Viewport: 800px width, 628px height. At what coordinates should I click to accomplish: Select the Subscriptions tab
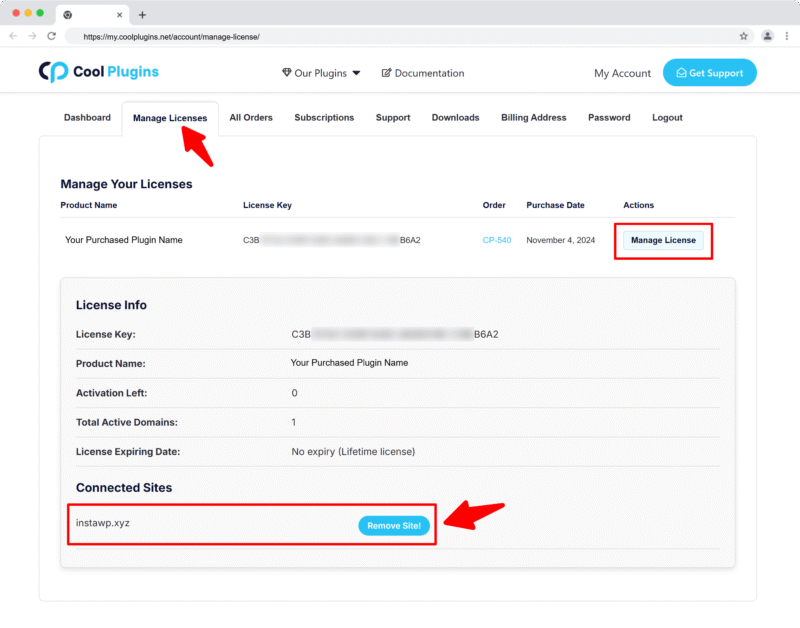pos(324,117)
